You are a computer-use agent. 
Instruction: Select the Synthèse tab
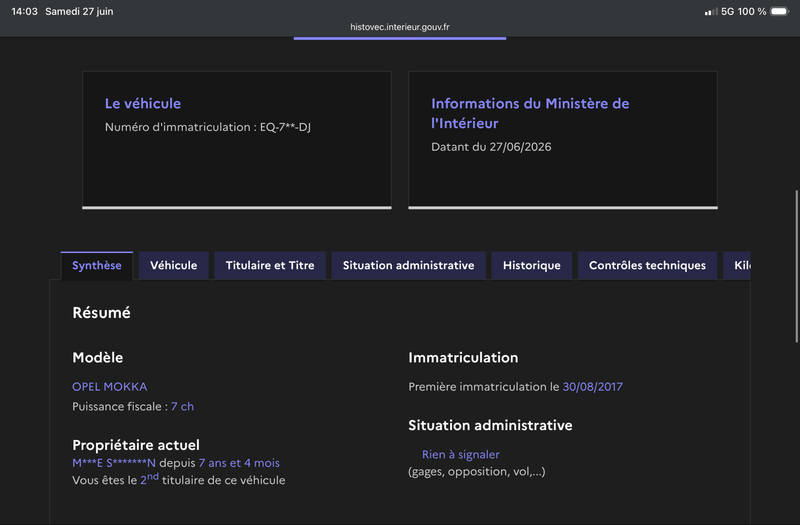pos(96,265)
